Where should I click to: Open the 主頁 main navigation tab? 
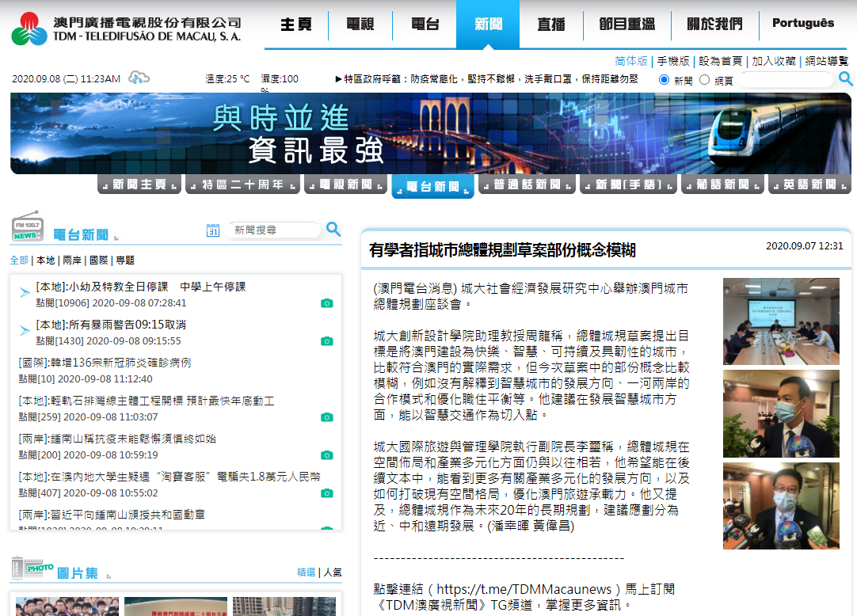point(296,25)
